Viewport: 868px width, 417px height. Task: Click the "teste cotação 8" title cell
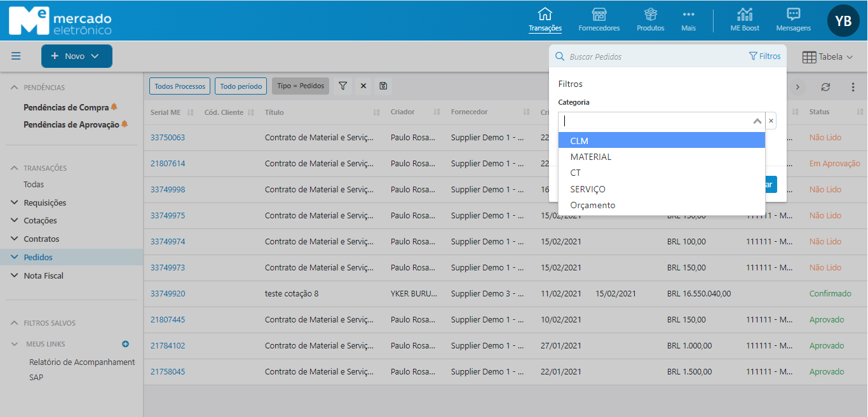click(292, 294)
